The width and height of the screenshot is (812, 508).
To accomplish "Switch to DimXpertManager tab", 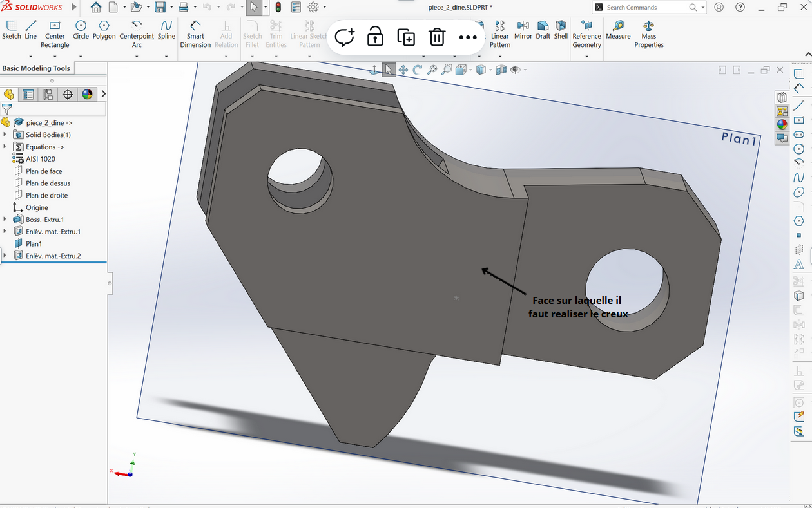I will coord(68,95).
